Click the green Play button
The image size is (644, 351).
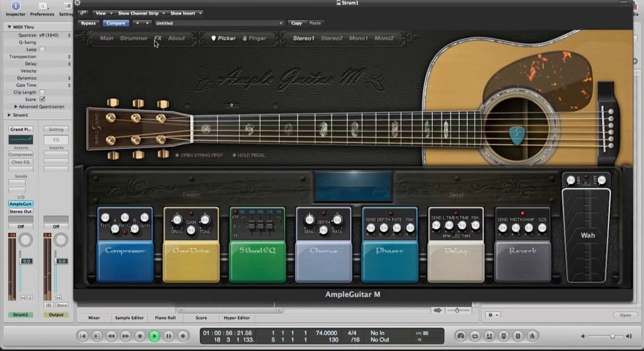pos(154,336)
